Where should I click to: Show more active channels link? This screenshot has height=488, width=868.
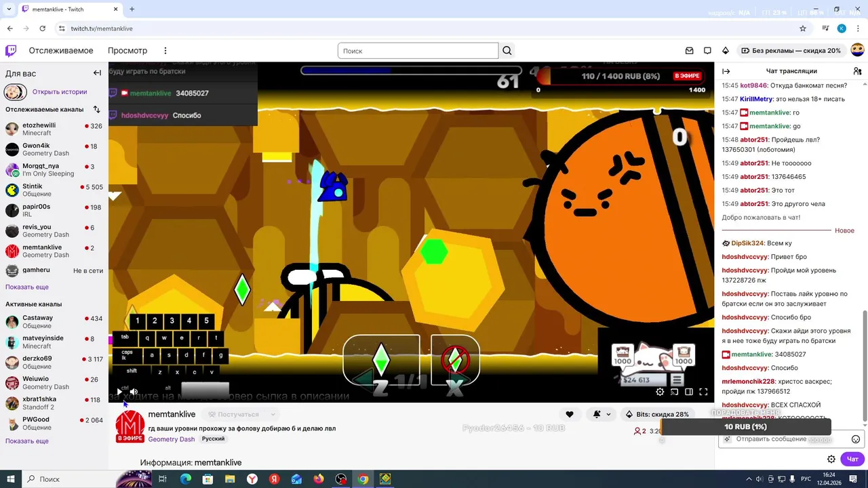(x=27, y=441)
